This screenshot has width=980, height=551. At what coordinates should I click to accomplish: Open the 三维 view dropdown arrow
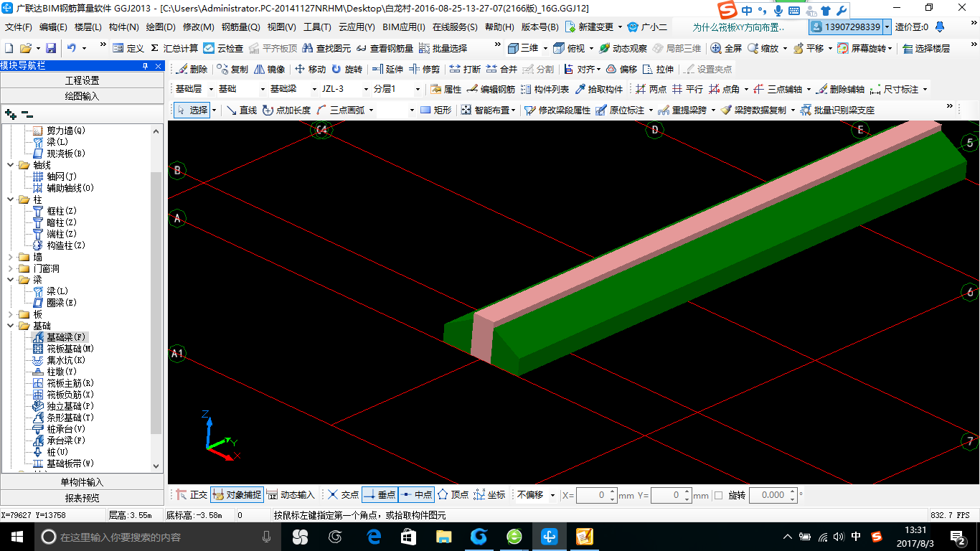pos(546,48)
